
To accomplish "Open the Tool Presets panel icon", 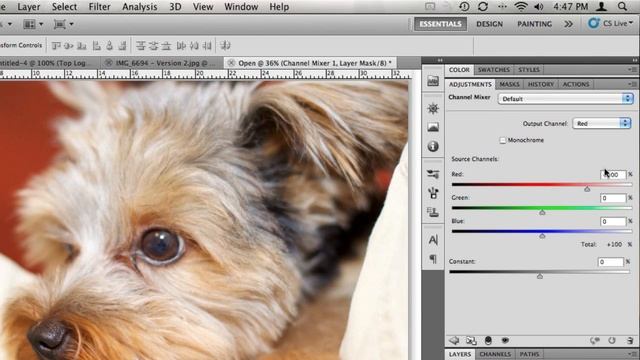I will (x=433, y=174).
